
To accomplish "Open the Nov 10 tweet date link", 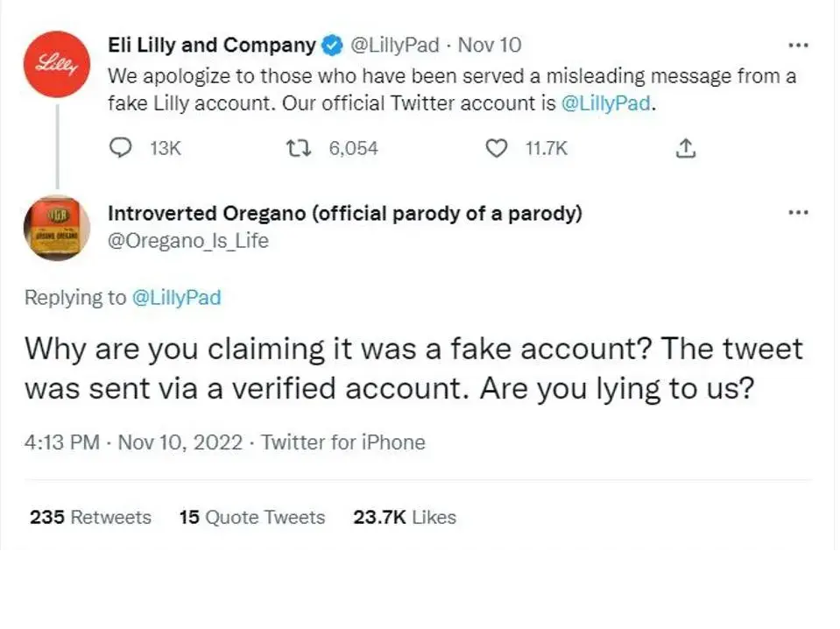I will (490, 45).
